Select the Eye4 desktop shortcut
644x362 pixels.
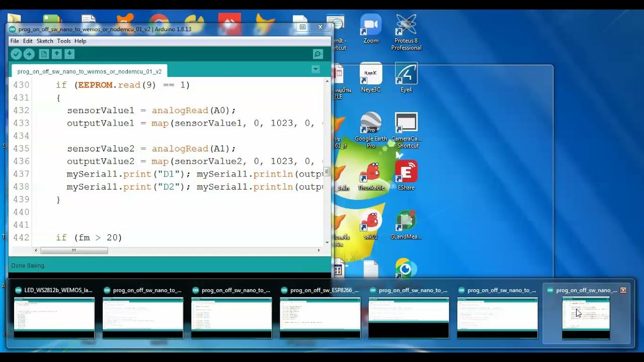click(406, 78)
